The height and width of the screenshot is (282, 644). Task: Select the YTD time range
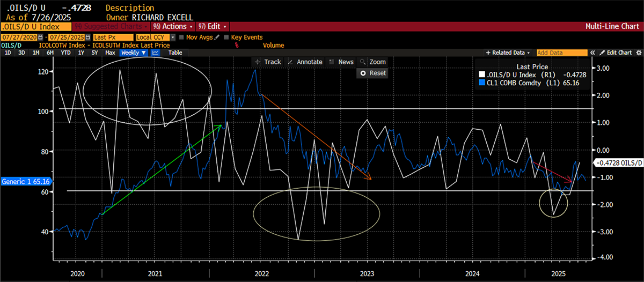[x=65, y=53]
